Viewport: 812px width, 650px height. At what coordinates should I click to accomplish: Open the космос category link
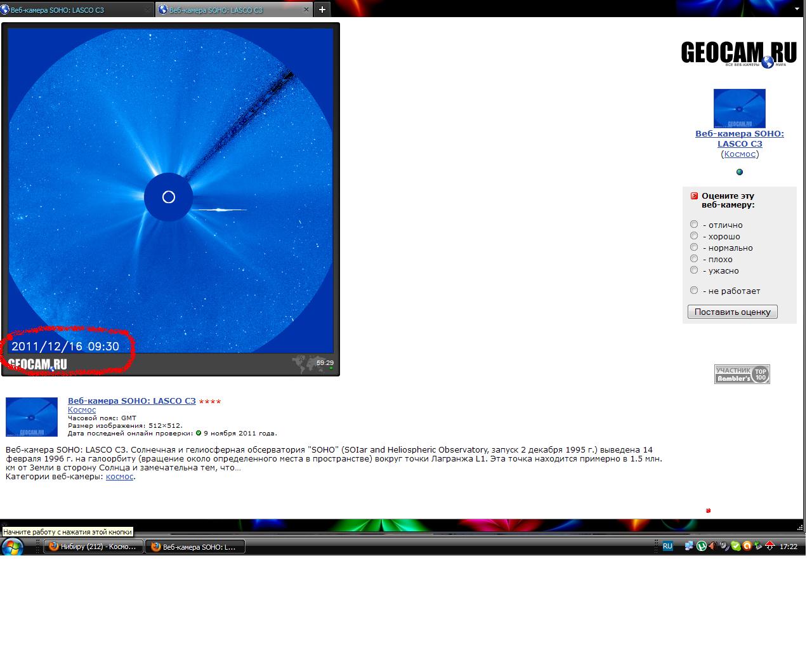click(119, 476)
